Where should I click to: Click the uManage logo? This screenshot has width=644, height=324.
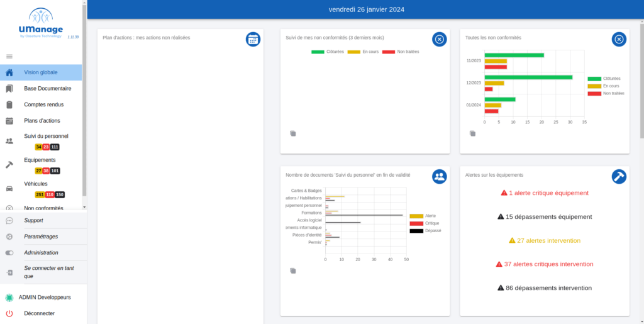point(41,23)
